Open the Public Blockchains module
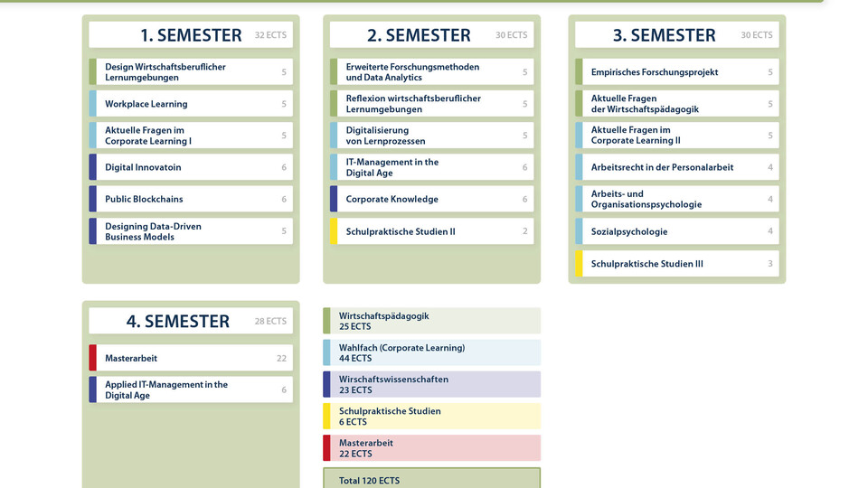The image size is (868, 488). (x=191, y=199)
